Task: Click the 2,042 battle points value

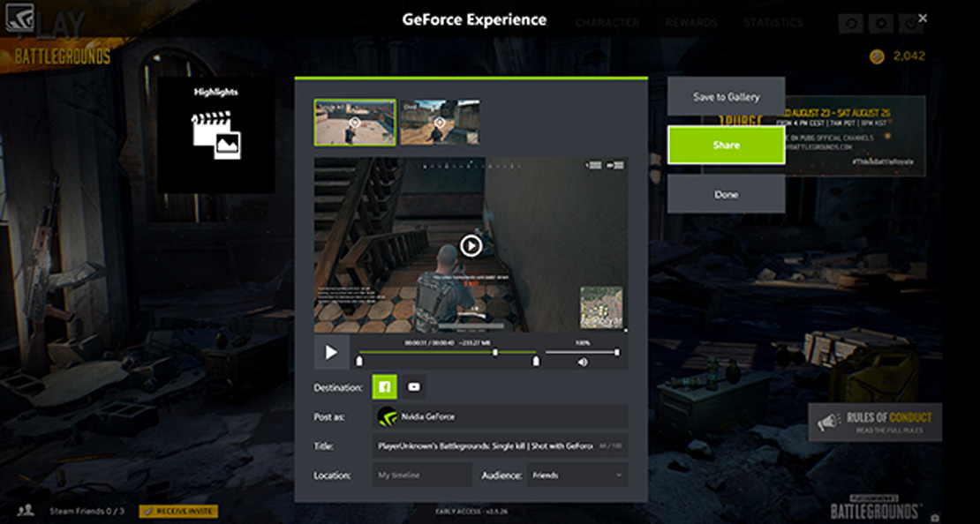Action: click(x=908, y=56)
